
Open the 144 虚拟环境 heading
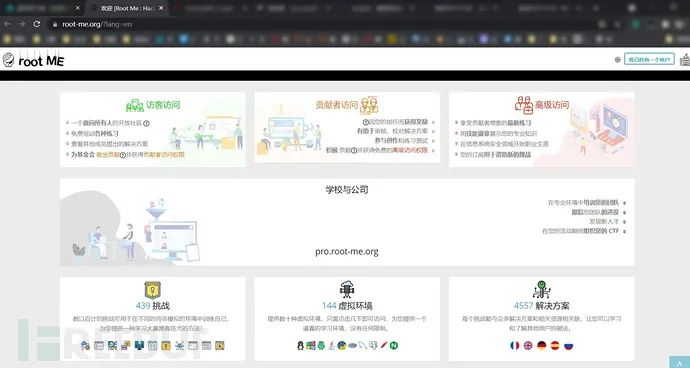pos(347,305)
